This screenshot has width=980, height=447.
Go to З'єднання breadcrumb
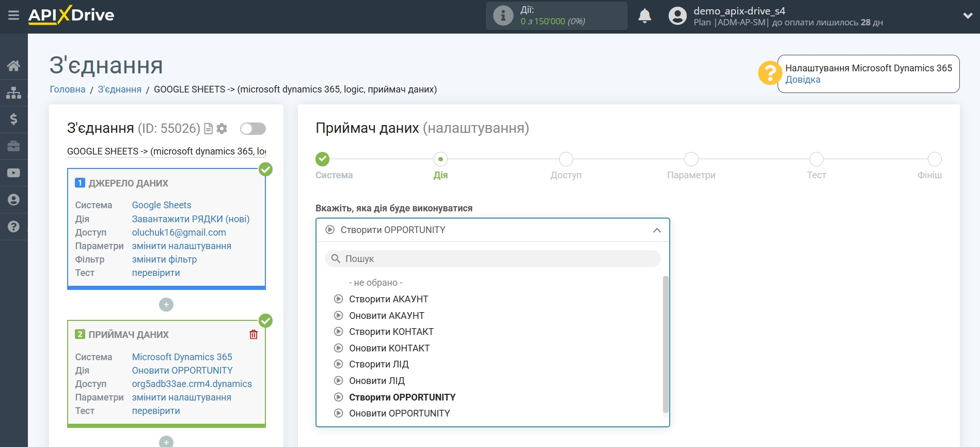click(119, 89)
